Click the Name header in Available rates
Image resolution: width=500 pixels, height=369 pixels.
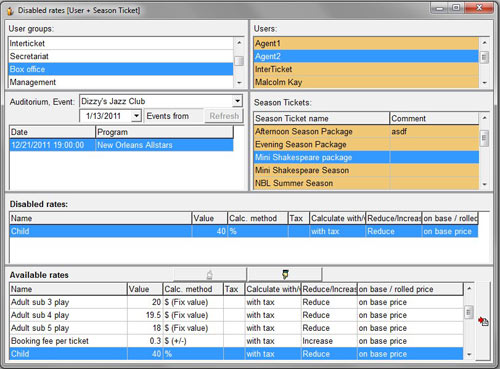68,289
